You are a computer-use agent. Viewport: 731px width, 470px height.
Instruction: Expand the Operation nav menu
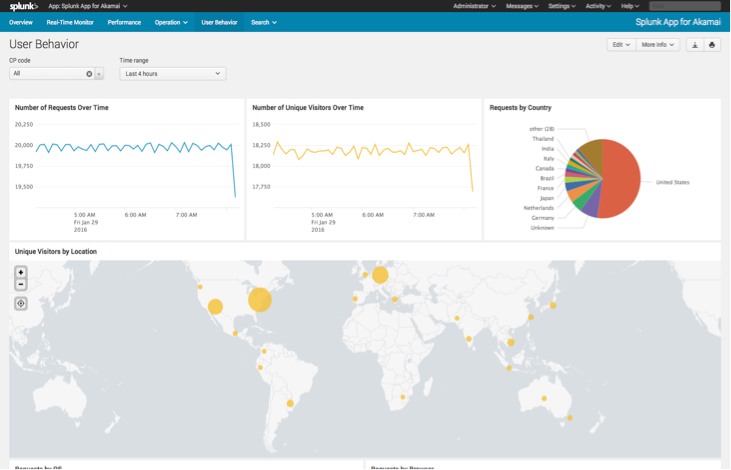(x=171, y=22)
